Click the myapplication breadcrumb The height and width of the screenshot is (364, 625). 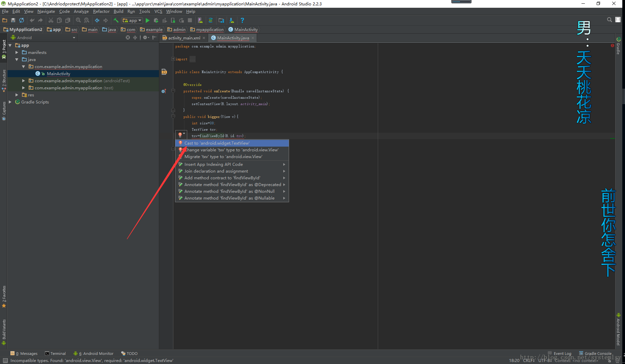pos(207,29)
